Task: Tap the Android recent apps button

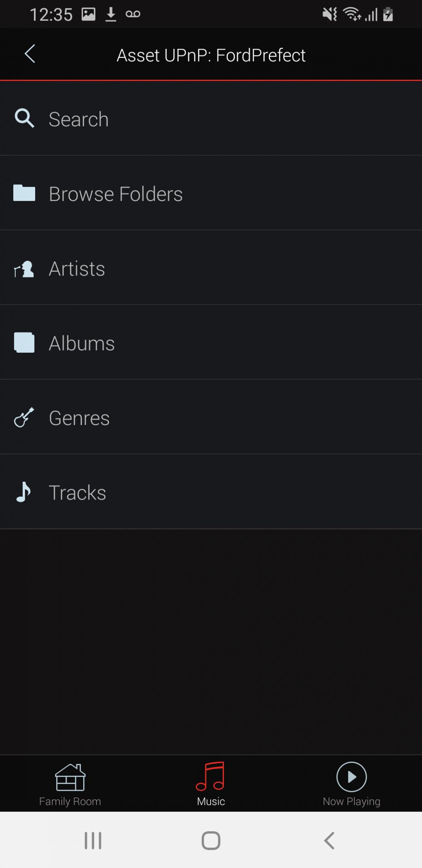Action: click(x=93, y=840)
